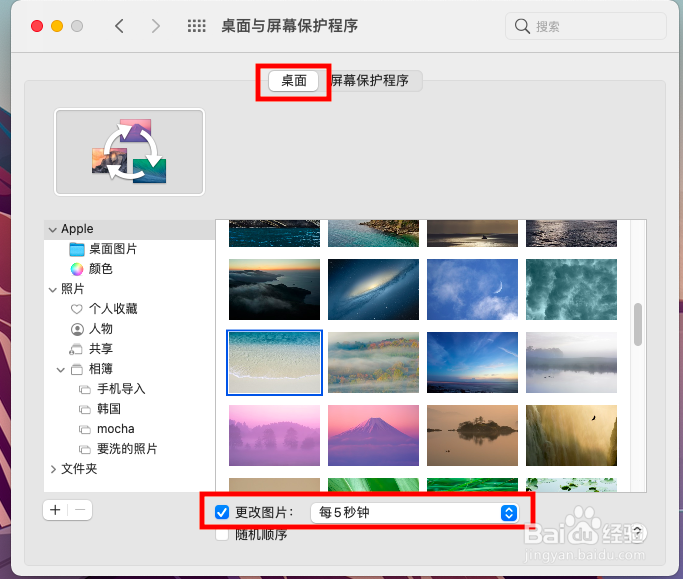Go forward with the right chevron
The height and width of the screenshot is (579, 683).
pos(156,26)
